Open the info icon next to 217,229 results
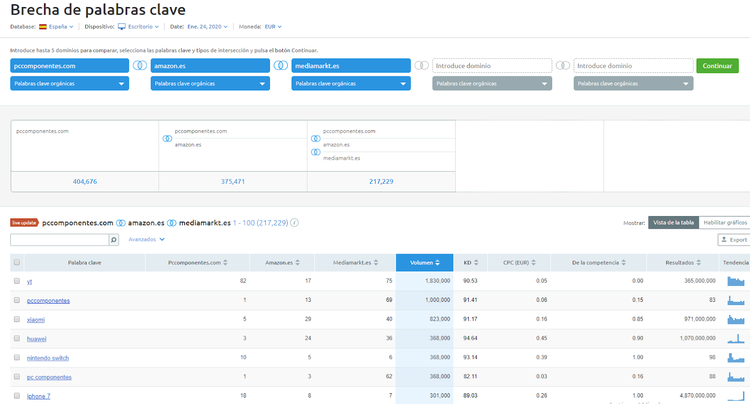The height and width of the screenshot is (404, 750). pyautogui.click(x=295, y=223)
